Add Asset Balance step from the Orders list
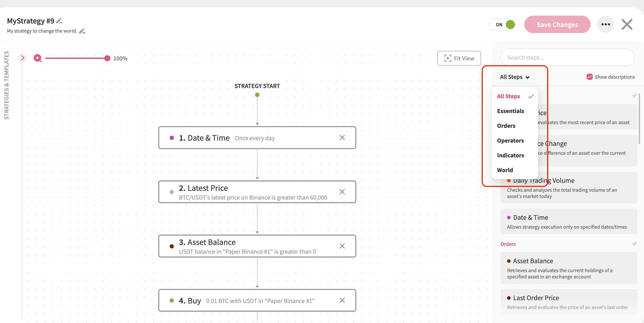 click(x=569, y=268)
